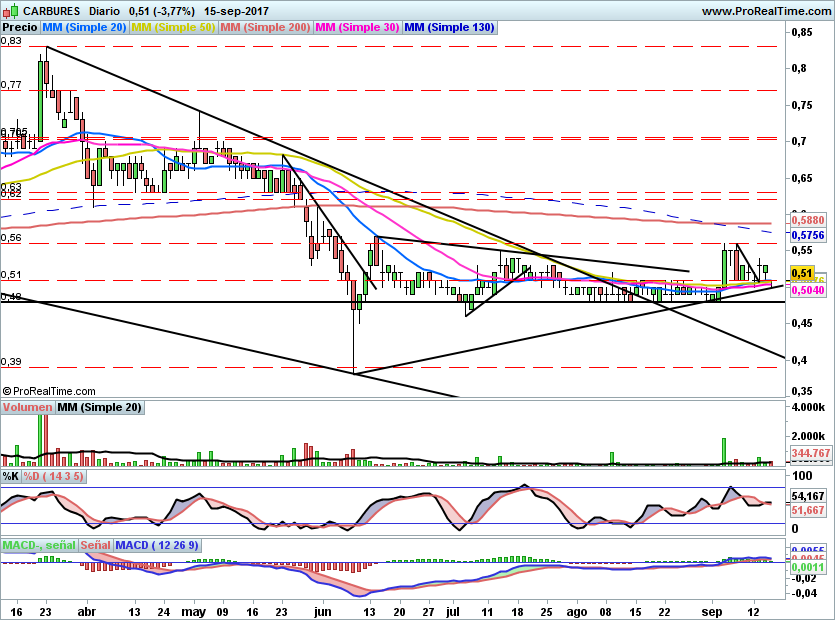Click the CARBURES ticker name in header
The height and width of the screenshot is (620, 835).
coord(51,11)
